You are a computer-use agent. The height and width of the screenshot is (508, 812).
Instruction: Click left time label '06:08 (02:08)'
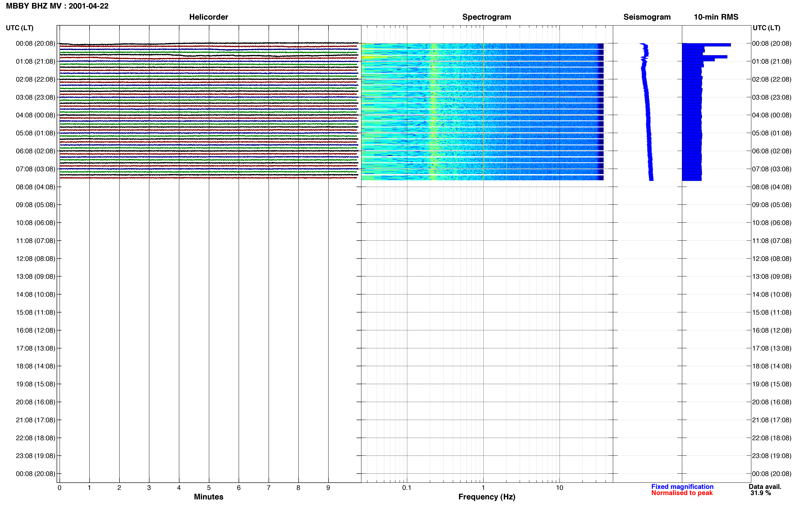(x=35, y=151)
